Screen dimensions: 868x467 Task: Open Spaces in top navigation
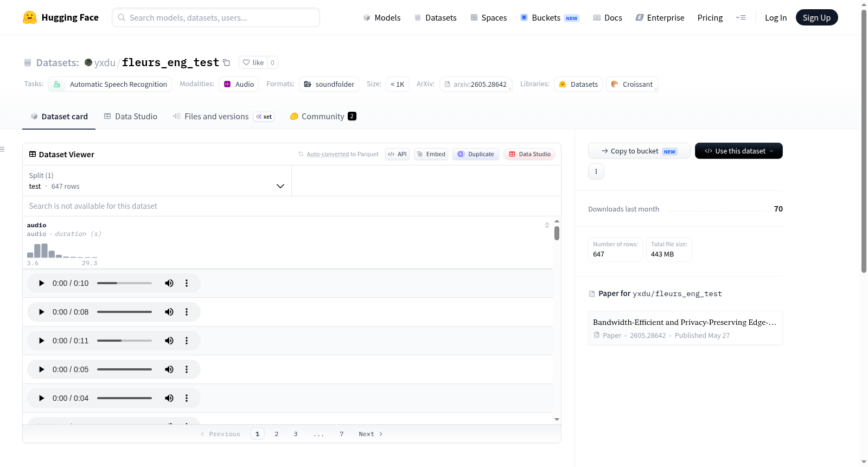pyautogui.click(x=488, y=18)
